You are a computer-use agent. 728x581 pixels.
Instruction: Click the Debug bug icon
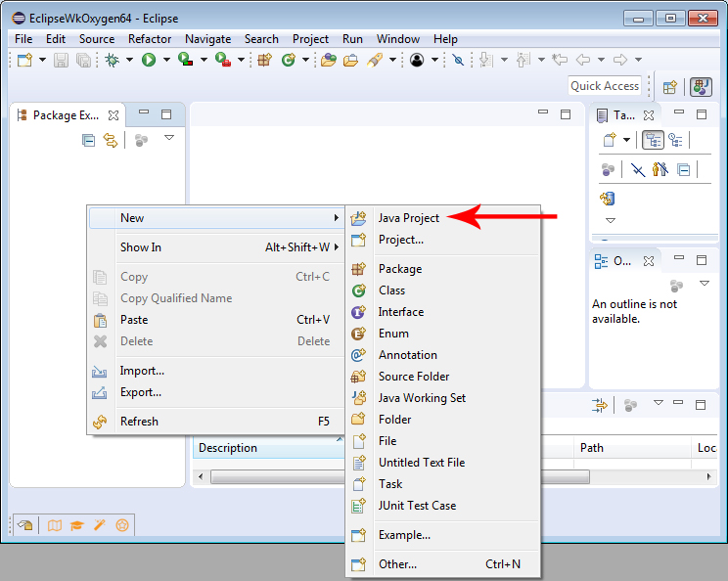[112, 60]
